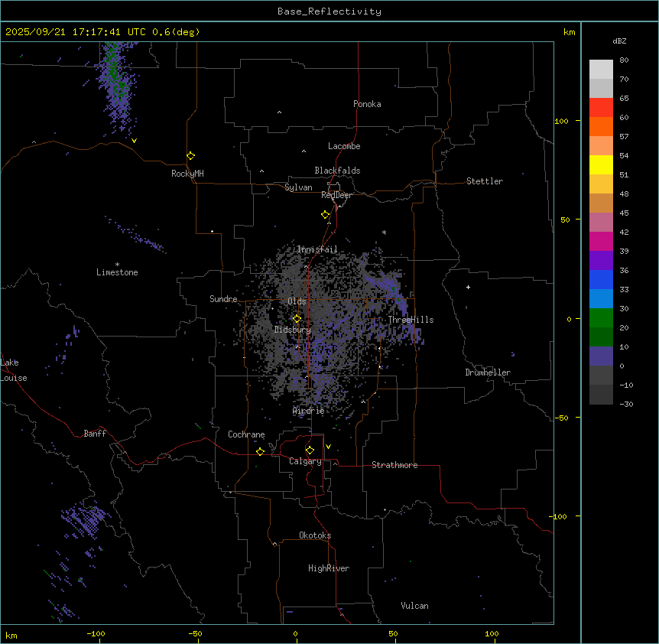
Task: Click the Base_Reflectivity title
Action: [x=329, y=11]
